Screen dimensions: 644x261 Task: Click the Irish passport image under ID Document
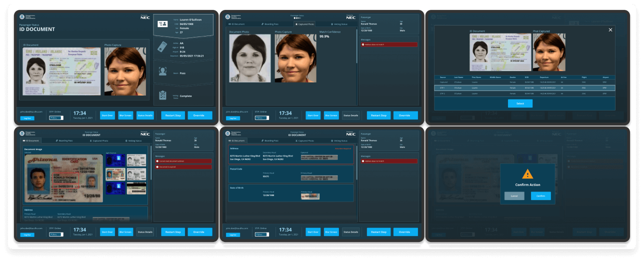click(x=62, y=71)
